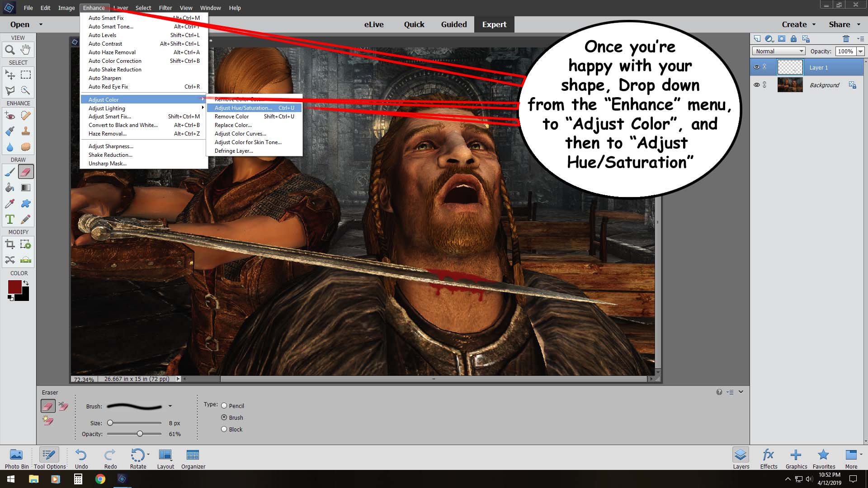Switch to Guided mode tab
Image resolution: width=868 pixels, height=488 pixels.
coord(454,24)
